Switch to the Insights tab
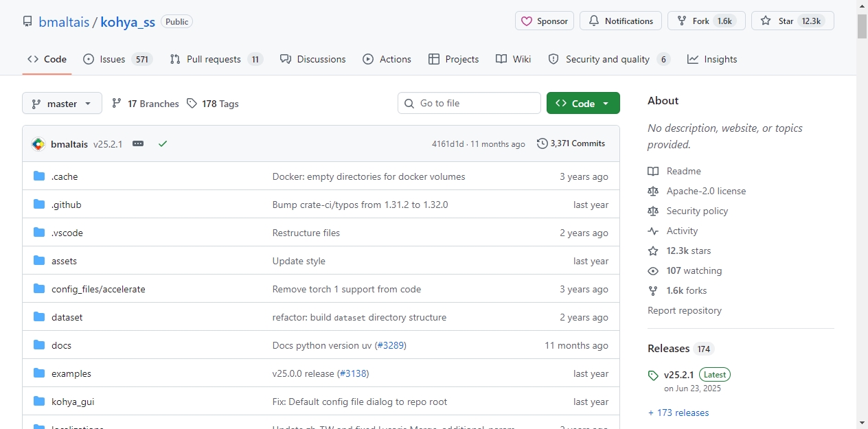The image size is (868, 429). pos(712,59)
